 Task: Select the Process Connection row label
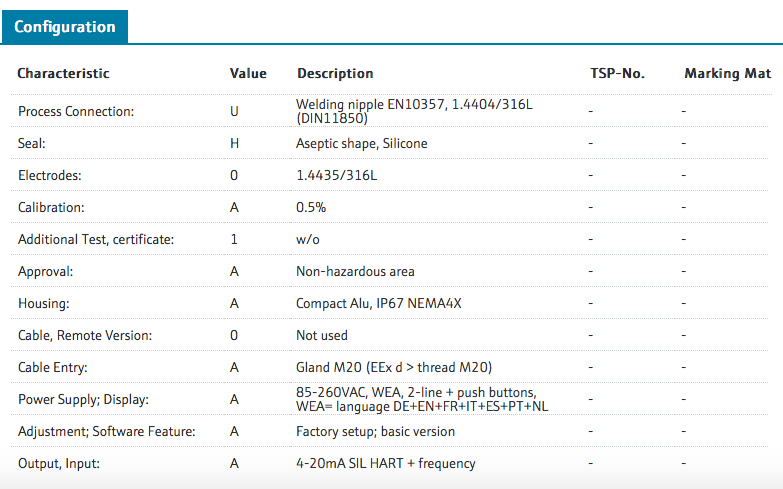[76, 111]
